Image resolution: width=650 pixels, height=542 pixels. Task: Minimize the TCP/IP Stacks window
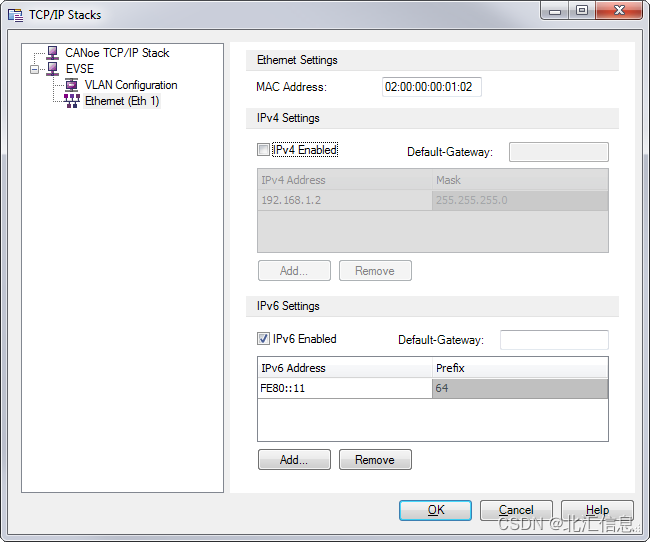pyautogui.click(x=555, y=11)
